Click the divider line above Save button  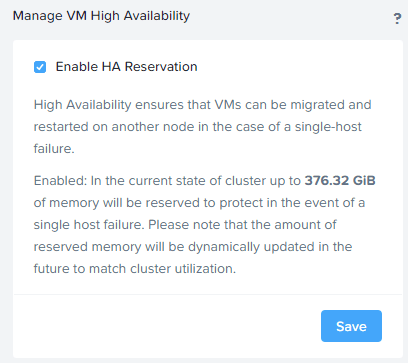(208, 295)
